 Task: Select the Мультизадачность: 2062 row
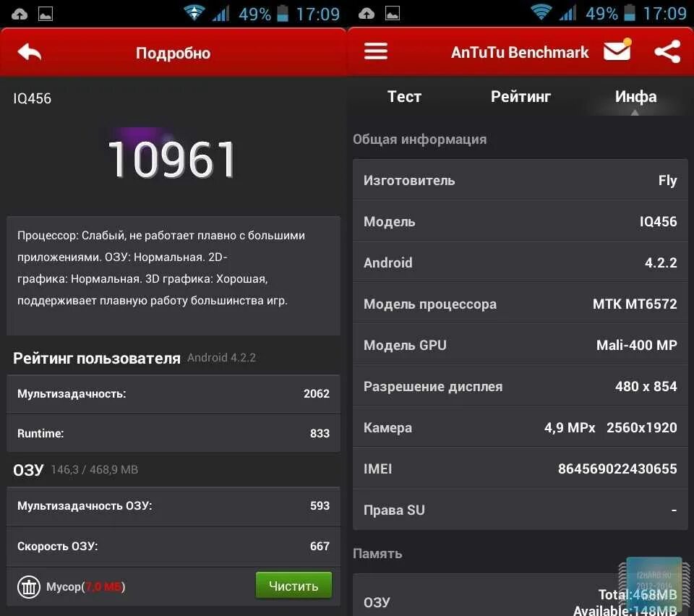pos(173,393)
